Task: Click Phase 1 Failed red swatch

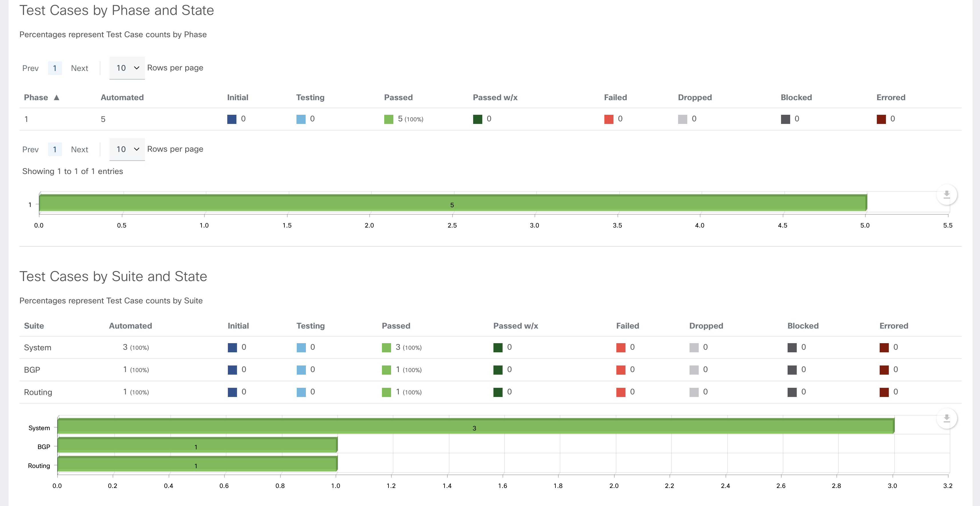Action: click(609, 119)
